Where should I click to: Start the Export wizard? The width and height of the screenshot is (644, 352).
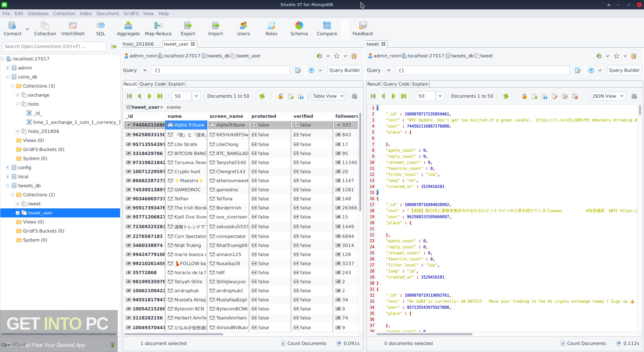point(188,29)
